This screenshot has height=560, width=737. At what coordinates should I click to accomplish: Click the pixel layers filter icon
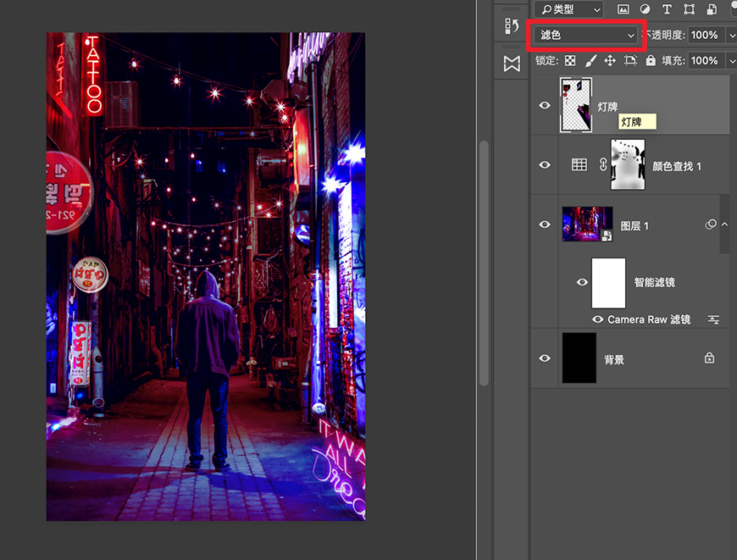tap(625, 8)
